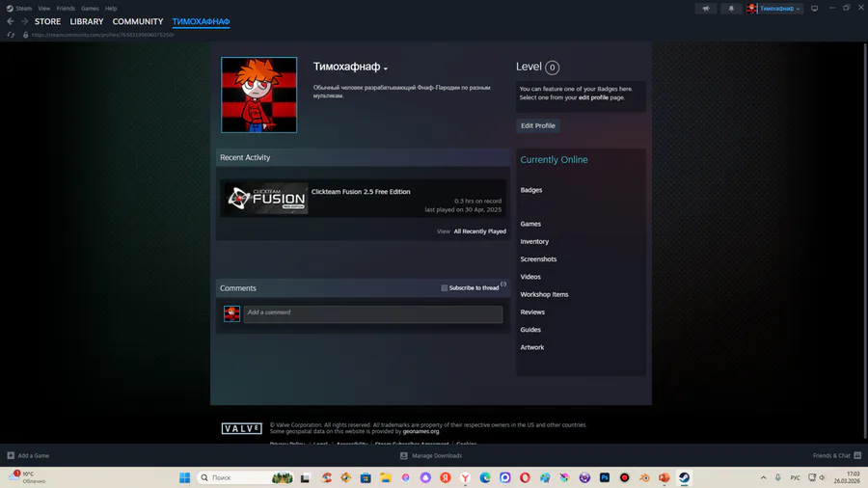The height and width of the screenshot is (488, 868).
Task: Open Blender on taskbar
Action: click(644, 477)
